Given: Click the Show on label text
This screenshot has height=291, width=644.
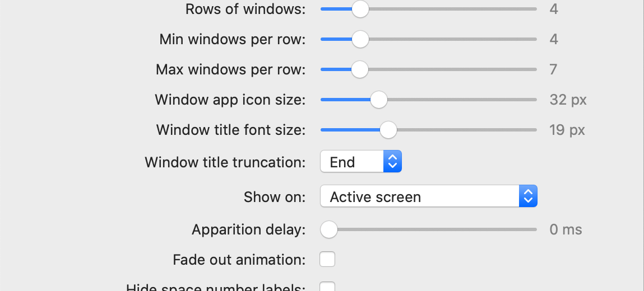Looking at the screenshot, I should (275, 197).
